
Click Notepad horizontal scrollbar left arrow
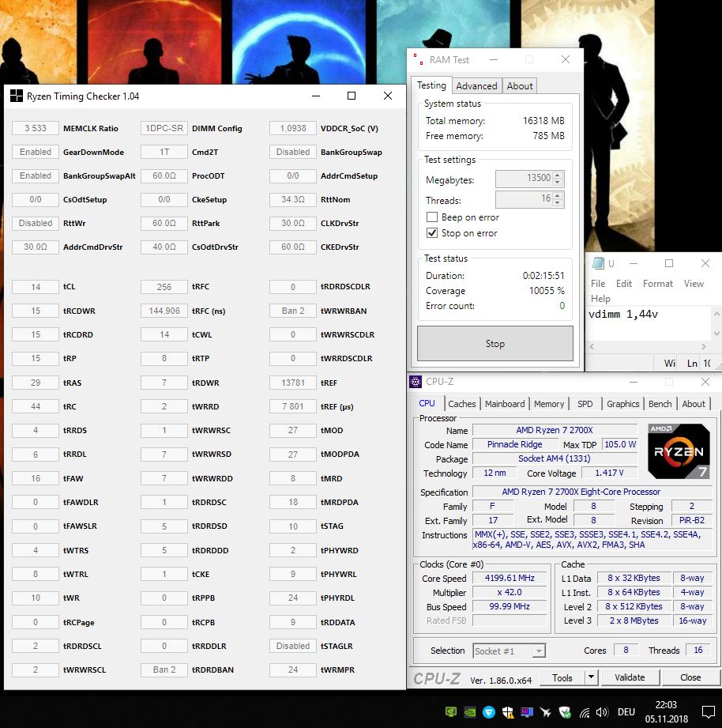click(592, 346)
